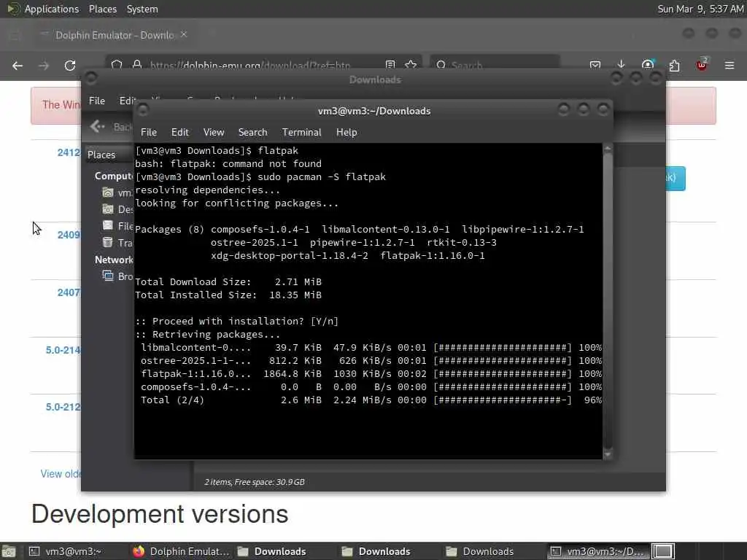Viewport: 747px width, 560px height.
Task: Open the Places menu in top panel
Action: tap(102, 9)
